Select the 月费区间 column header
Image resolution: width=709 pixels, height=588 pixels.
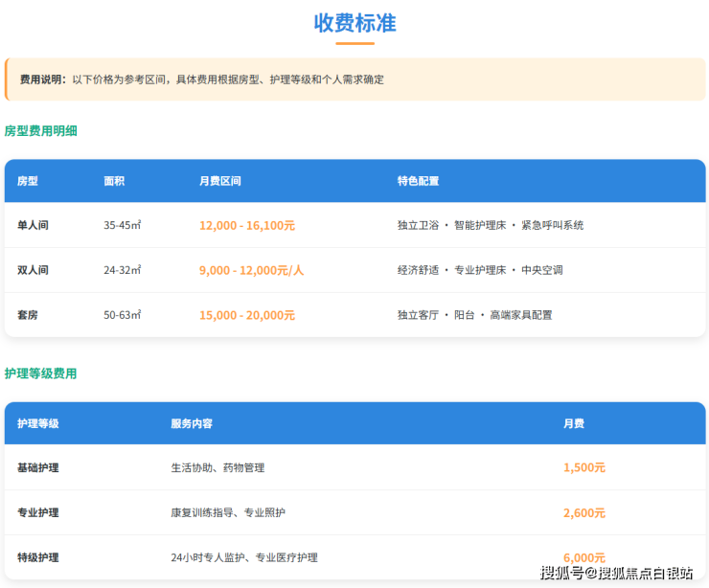[219, 181]
